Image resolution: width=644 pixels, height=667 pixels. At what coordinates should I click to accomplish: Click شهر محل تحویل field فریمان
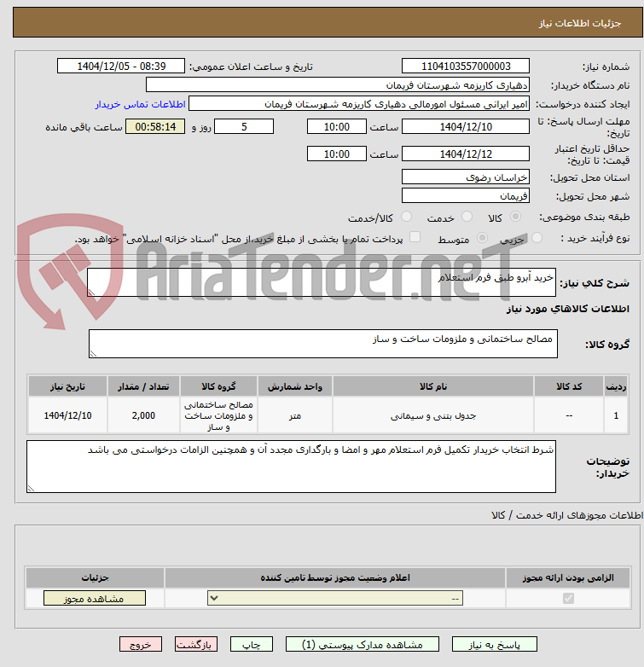pos(466,195)
